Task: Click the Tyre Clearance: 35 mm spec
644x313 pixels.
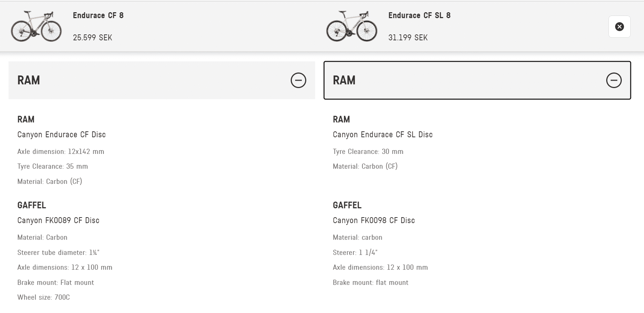Action: pos(53,166)
